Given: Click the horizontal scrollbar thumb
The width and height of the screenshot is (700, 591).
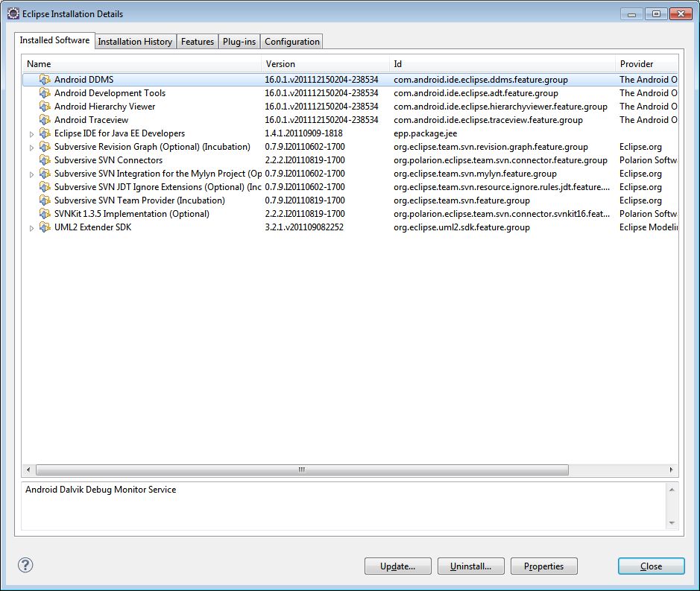Looking at the screenshot, I should [302, 470].
